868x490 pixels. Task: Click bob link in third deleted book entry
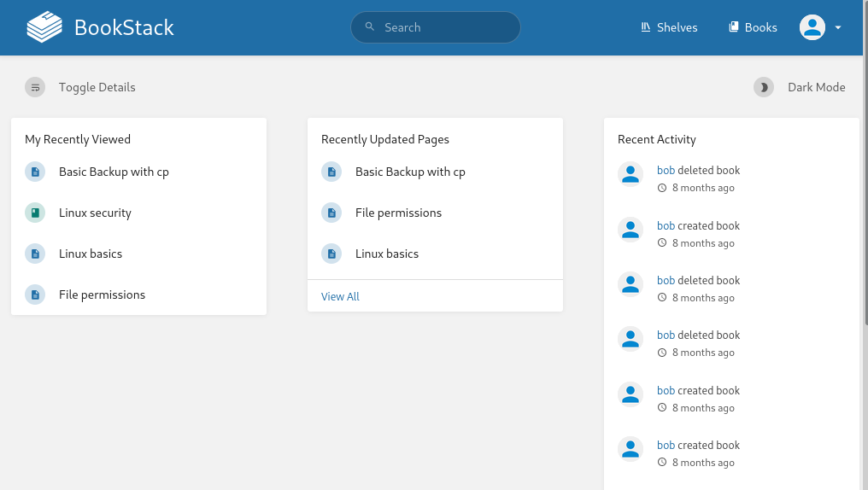pos(666,335)
